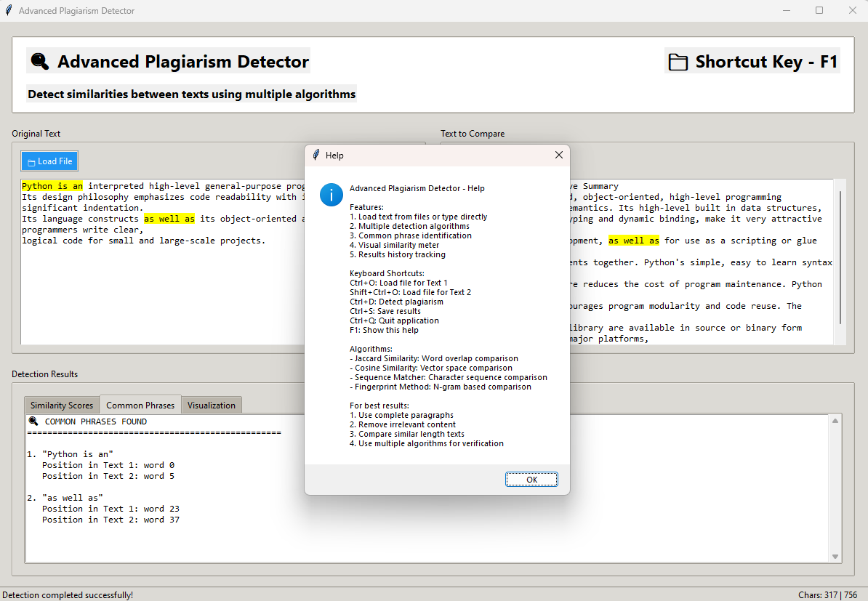Click the feather icon in Help title bar
This screenshot has width=868, height=601.
click(x=316, y=156)
